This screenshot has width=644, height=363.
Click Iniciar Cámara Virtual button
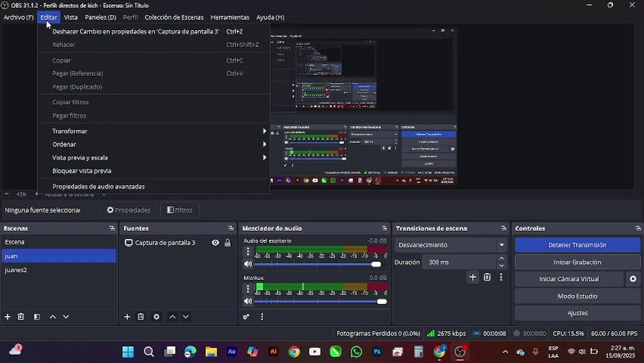[569, 279]
